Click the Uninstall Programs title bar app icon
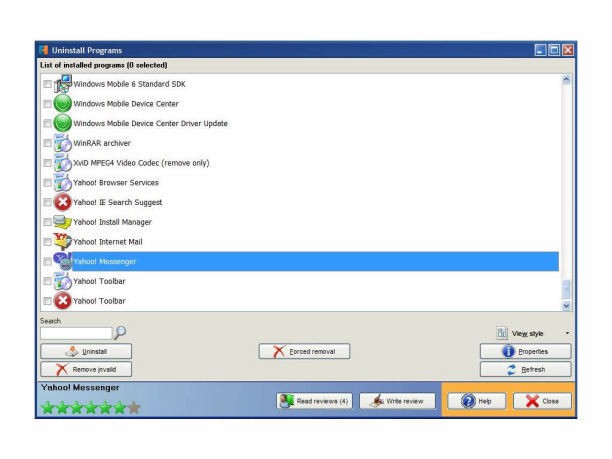This screenshot has height=459, width=612. coord(44,50)
